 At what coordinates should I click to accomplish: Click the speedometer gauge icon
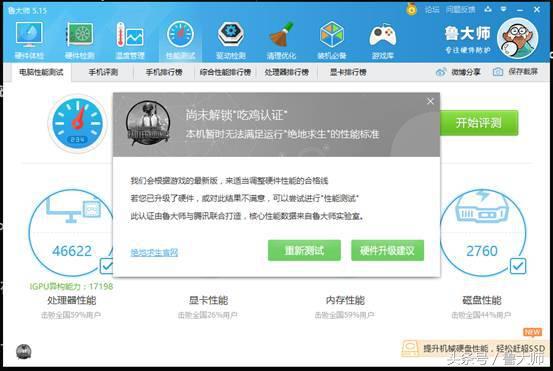(77, 123)
